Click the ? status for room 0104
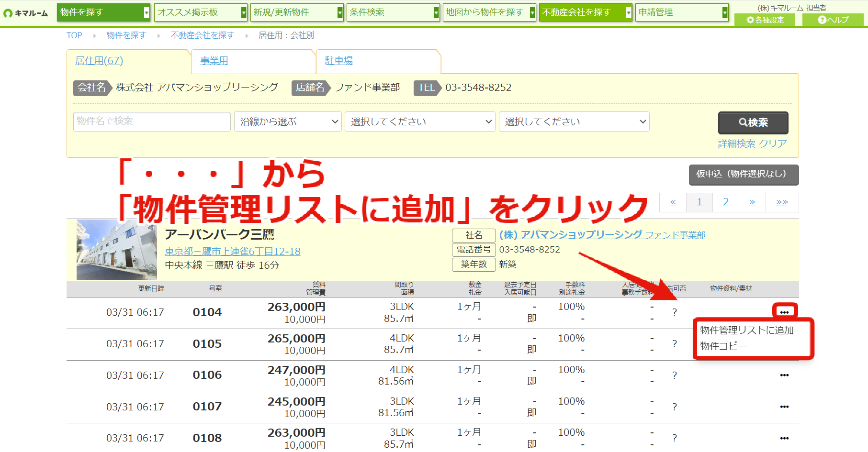This screenshot has height=452, width=868. (x=675, y=312)
